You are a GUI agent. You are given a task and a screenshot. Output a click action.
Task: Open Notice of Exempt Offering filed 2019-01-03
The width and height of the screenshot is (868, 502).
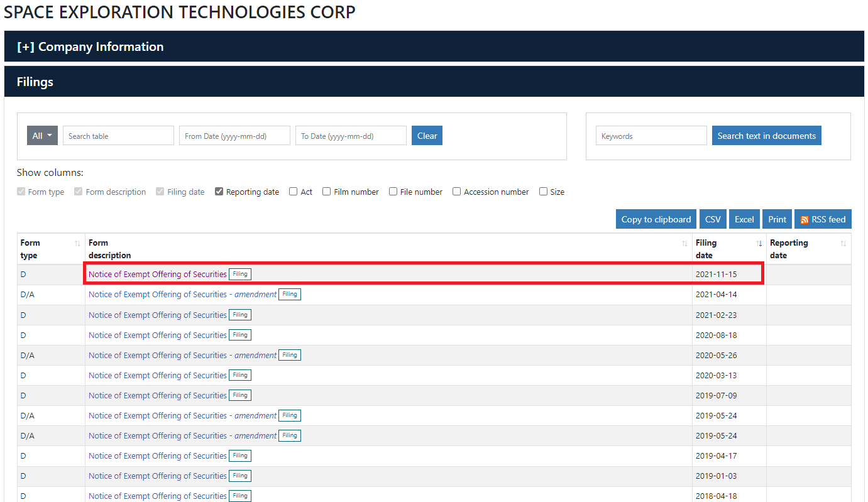pos(158,476)
